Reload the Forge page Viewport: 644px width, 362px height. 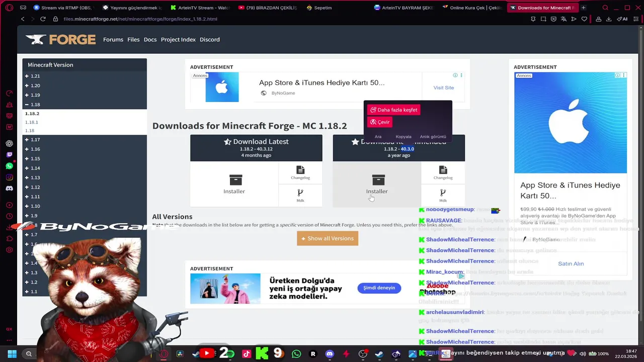tap(43, 19)
